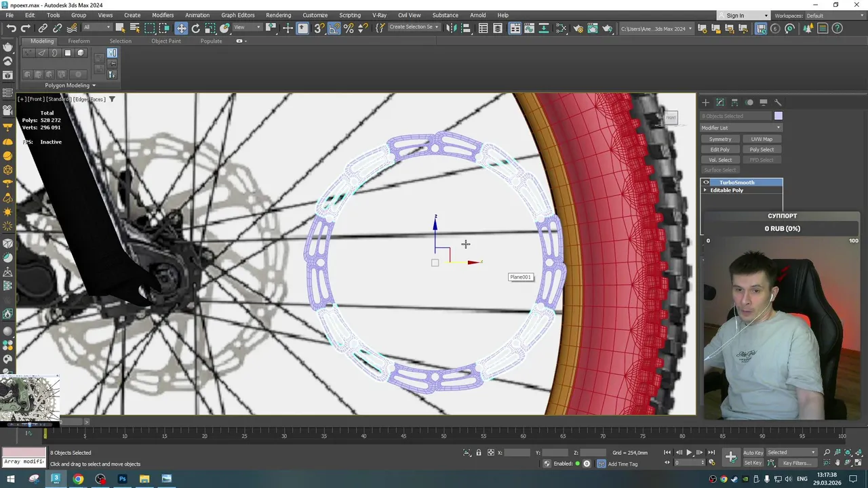Image resolution: width=868 pixels, height=488 pixels.
Task: Open the Curve Editor icon
Action: click(x=530, y=28)
